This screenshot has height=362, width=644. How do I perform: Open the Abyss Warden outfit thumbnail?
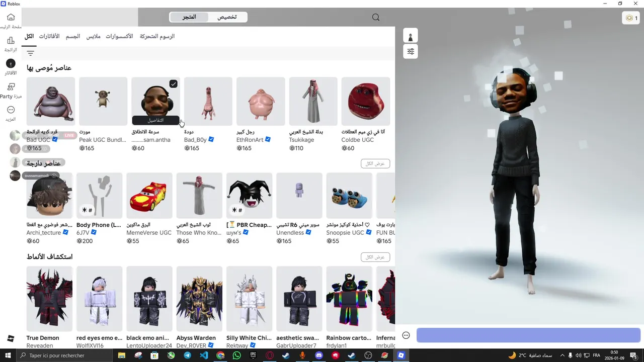coord(199,299)
